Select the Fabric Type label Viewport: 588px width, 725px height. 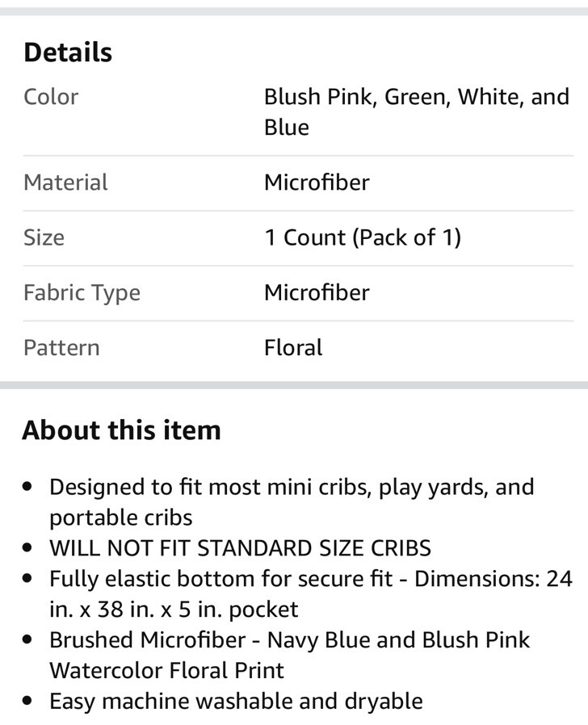[x=82, y=292]
